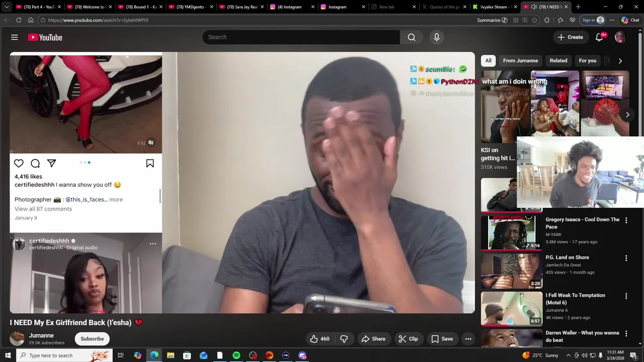Image resolution: width=644 pixels, height=362 pixels.
Task: Open the Create button
Action: click(570, 37)
